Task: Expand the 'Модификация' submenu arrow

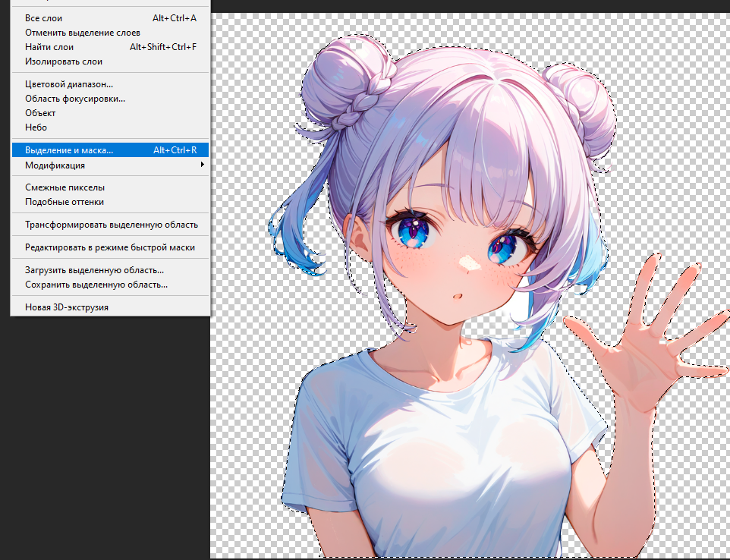Action: tap(202, 165)
